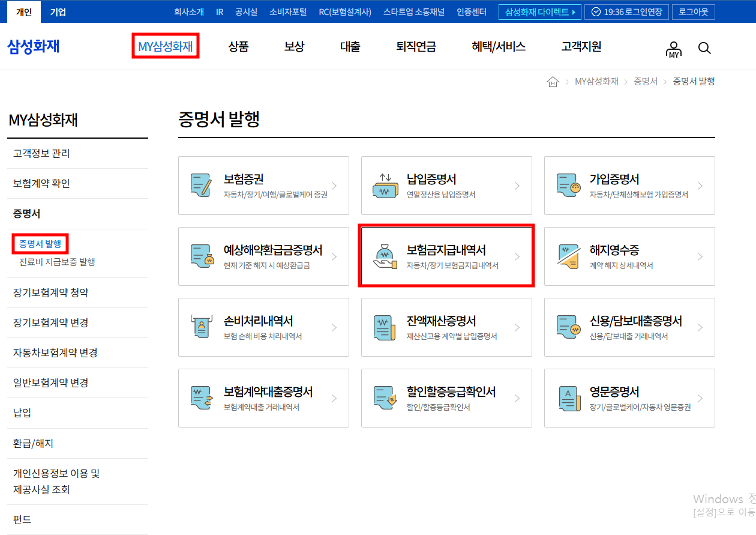
Task: Click the 해지영수증 icon
Action: coord(568,256)
